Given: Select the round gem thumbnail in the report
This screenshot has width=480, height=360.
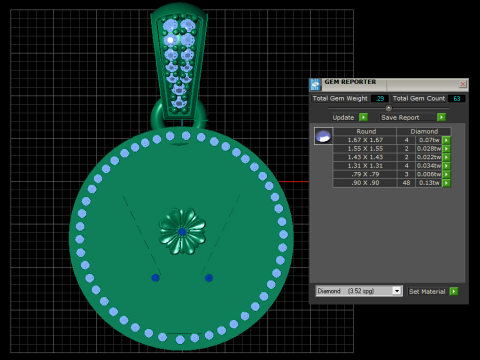Looking at the screenshot, I should [x=323, y=136].
